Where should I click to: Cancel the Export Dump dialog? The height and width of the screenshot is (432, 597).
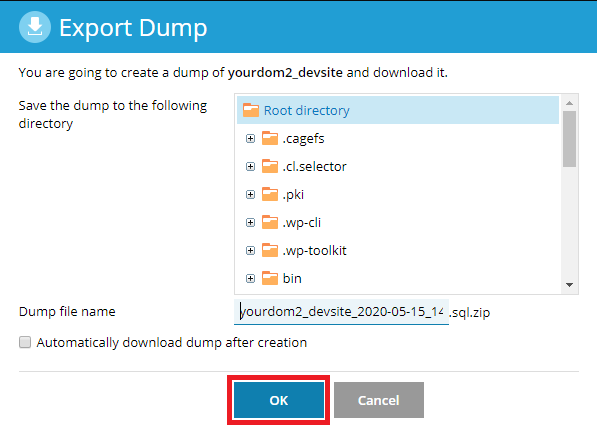coord(379,400)
